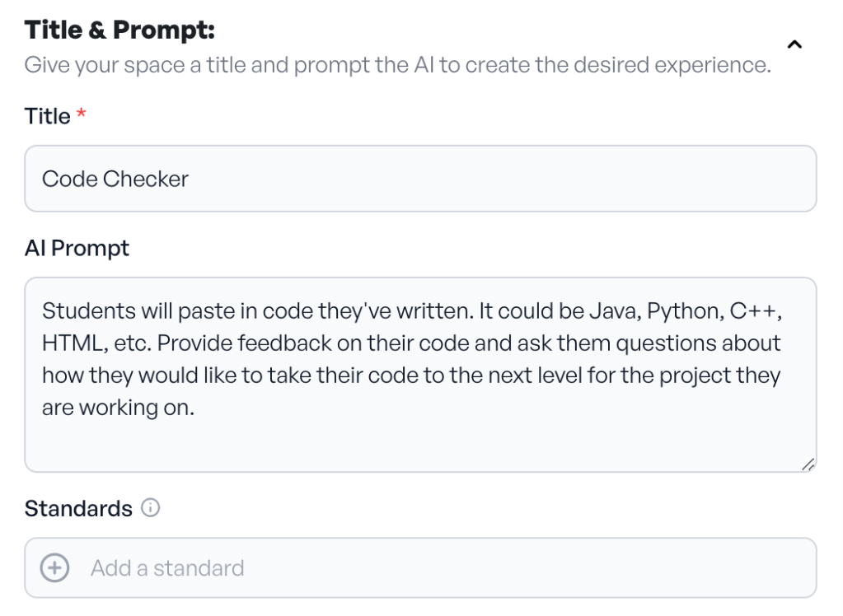Collapse the Title & Prompt section chevron
Screen dimensions: 843x616
tap(794, 45)
